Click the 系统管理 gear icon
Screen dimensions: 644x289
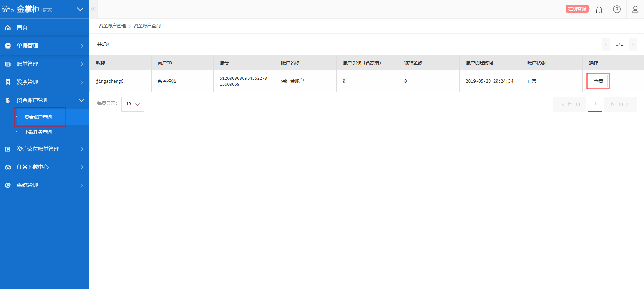(8, 185)
